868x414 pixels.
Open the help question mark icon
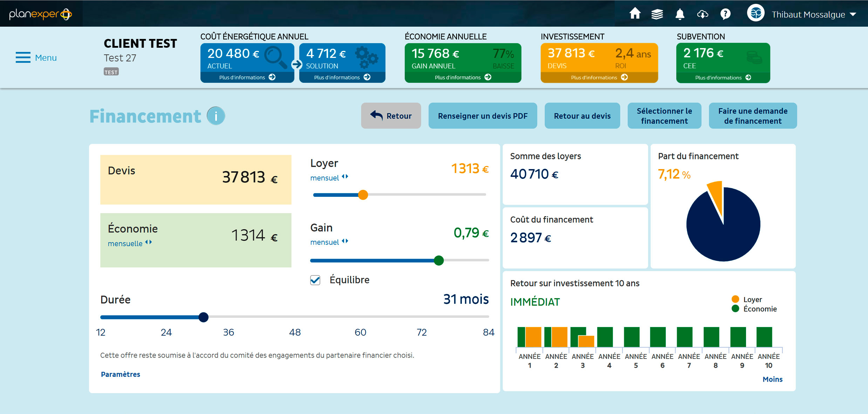point(725,14)
